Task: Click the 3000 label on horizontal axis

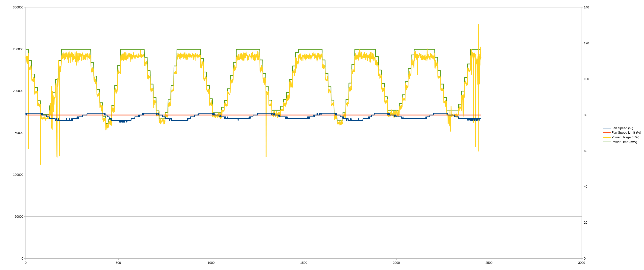Action: point(582,263)
